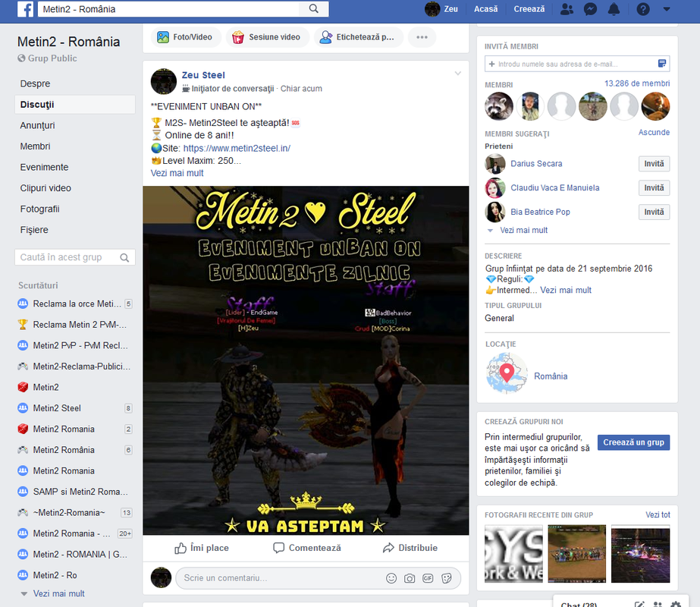Click Etichetează p... tag option
The image size is (700, 607).
coord(358,37)
